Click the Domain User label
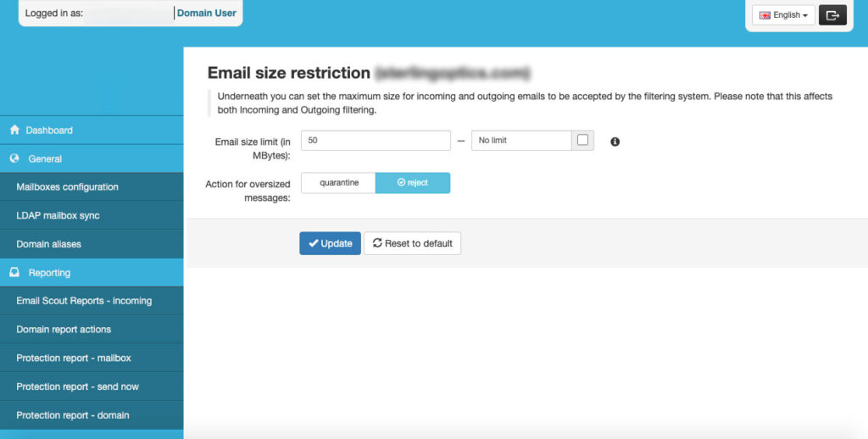The width and height of the screenshot is (868, 439). [x=207, y=13]
